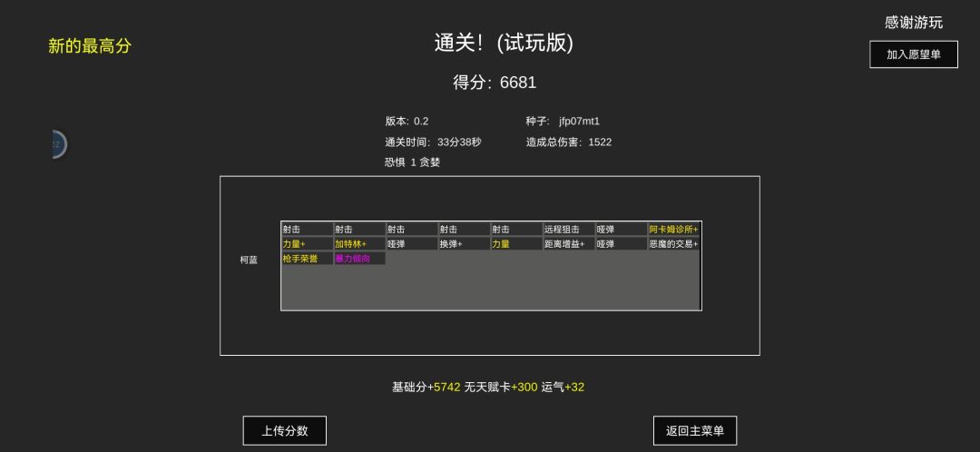Click the 感谢游玩 text
980x452 pixels.
coord(914,23)
